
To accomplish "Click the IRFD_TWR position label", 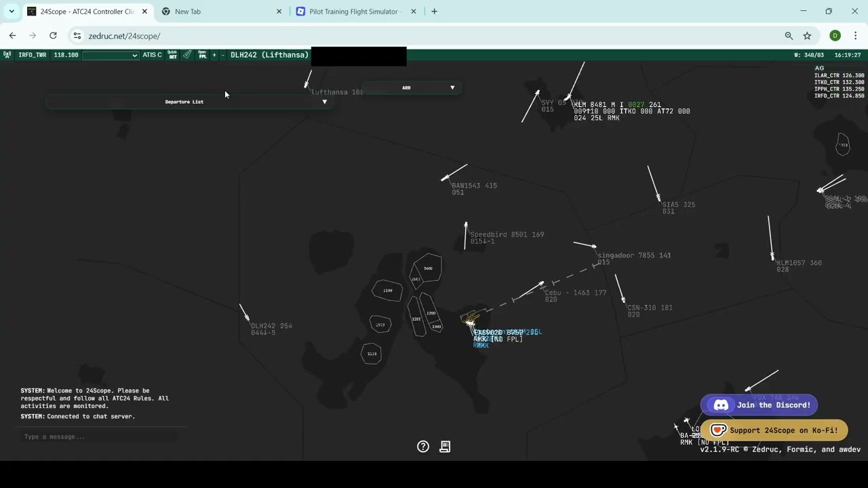I will pos(33,55).
